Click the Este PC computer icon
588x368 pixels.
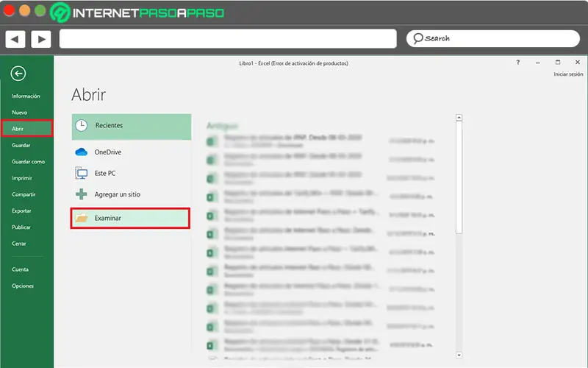pos(82,173)
